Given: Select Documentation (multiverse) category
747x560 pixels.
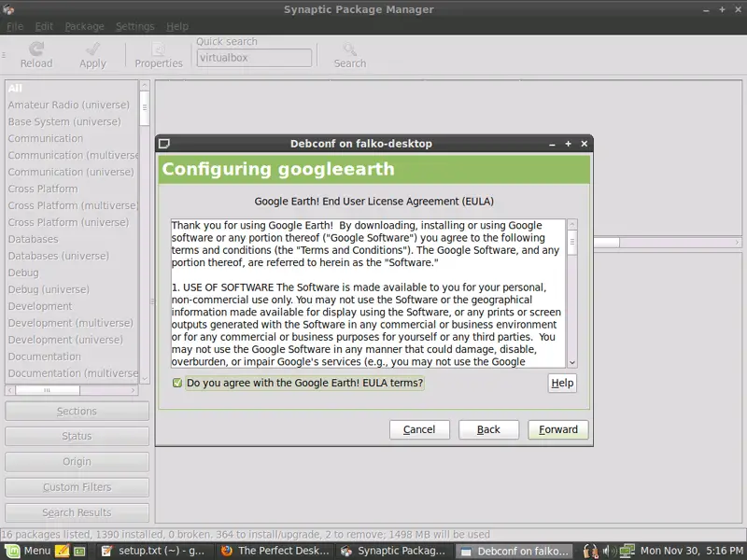Looking at the screenshot, I should pos(72,372).
